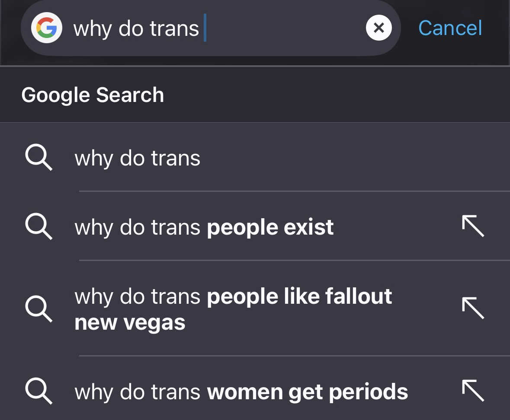510x420 pixels.
Task: Click magnifier icon next to 'women get periods'
Action: coord(39,391)
